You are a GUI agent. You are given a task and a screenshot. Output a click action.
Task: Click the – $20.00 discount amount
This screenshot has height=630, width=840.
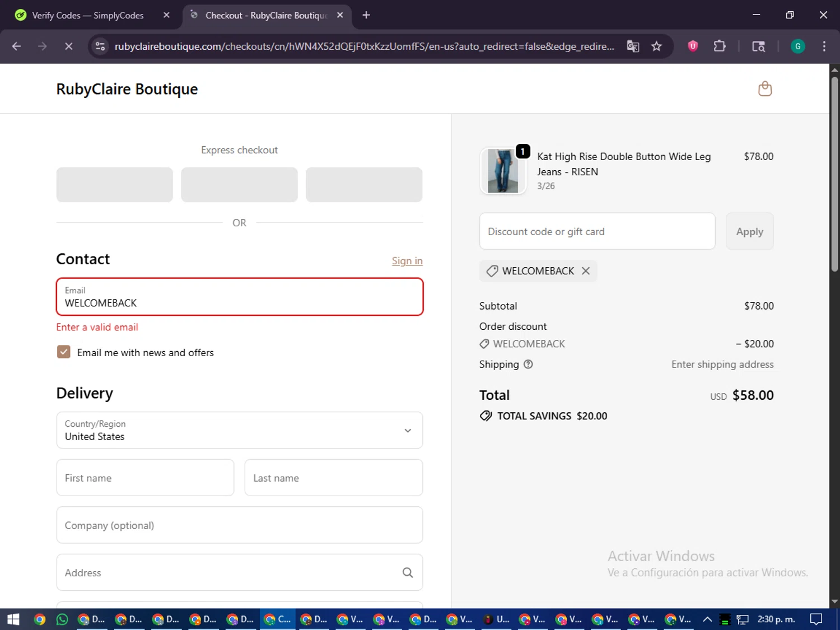tap(754, 344)
